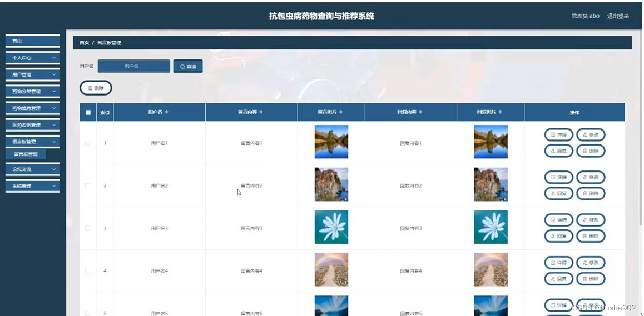Click the page vertical scrollbar
The width and height of the screenshot is (644, 316).
(x=641, y=127)
